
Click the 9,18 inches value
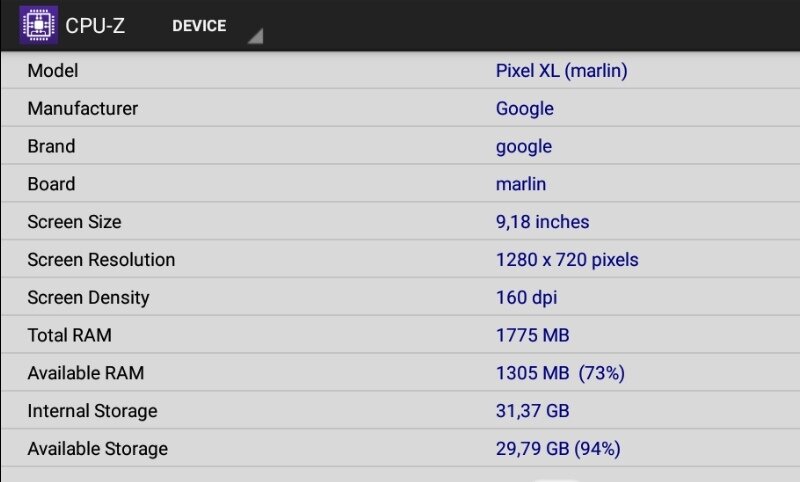[542, 222]
